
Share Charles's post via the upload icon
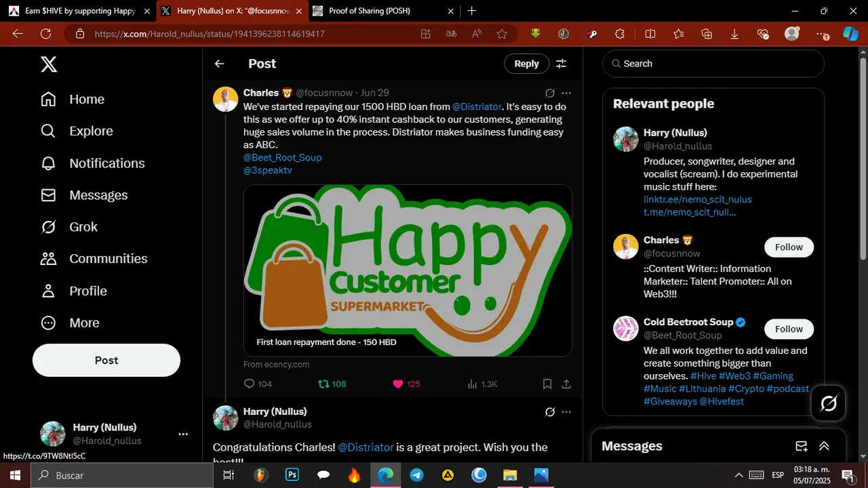point(566,384)
